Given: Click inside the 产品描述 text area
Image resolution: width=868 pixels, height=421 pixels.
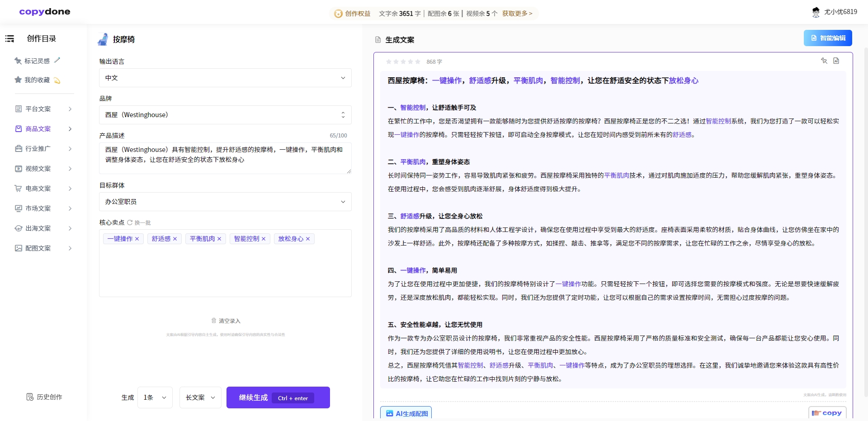Looking at the screenshot, I should click(225, 158).
